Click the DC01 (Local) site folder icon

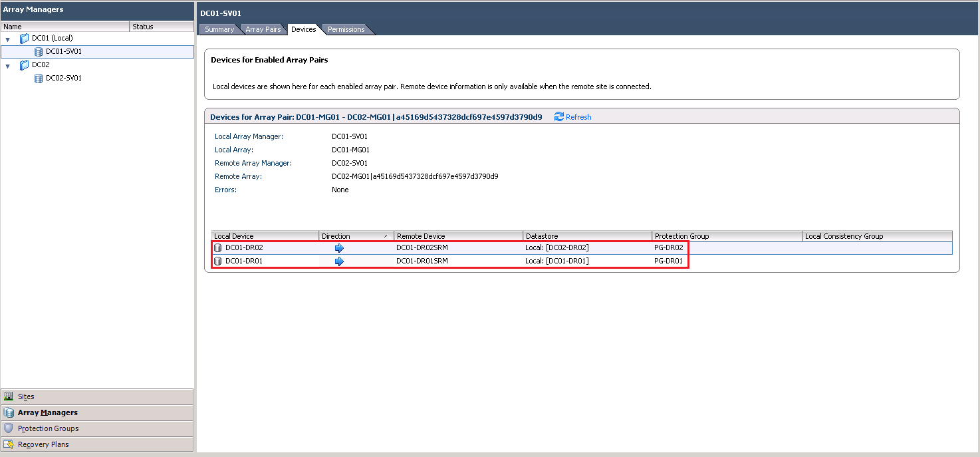pyautogui.click(x=25, y=38)
